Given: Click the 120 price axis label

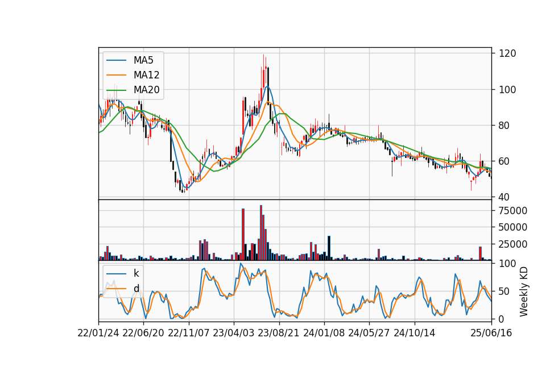Looking at the screenshot, I should pos(508,53).
